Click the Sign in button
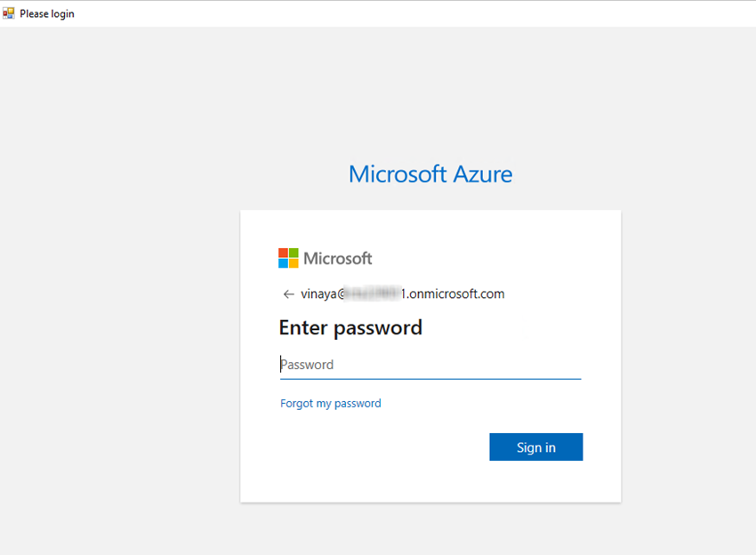 [x=535, y=446]
